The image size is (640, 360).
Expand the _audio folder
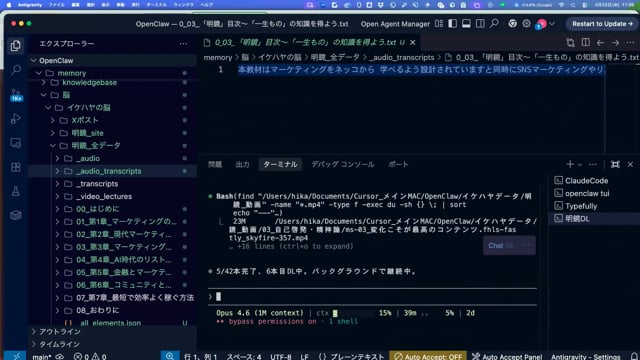pos(88,158)
